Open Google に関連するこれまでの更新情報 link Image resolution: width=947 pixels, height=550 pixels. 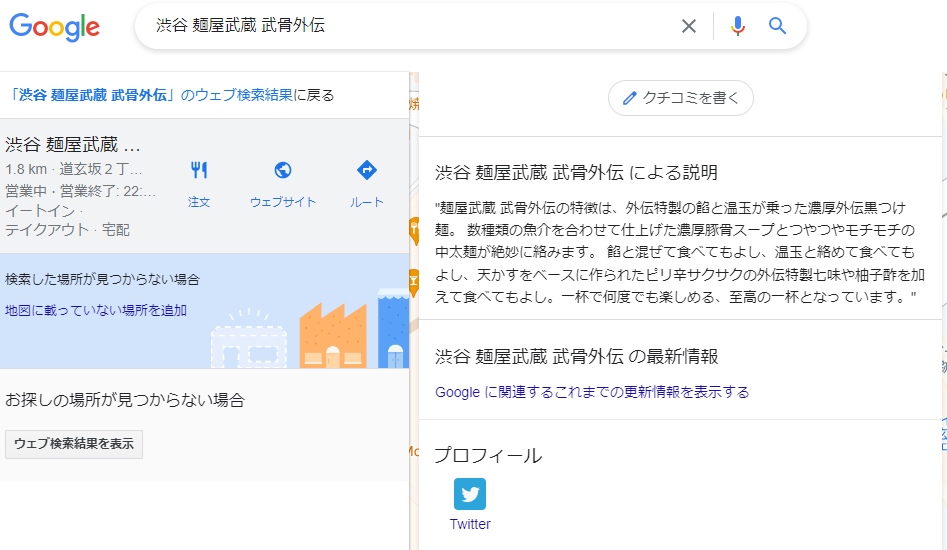tap(592, 392)
